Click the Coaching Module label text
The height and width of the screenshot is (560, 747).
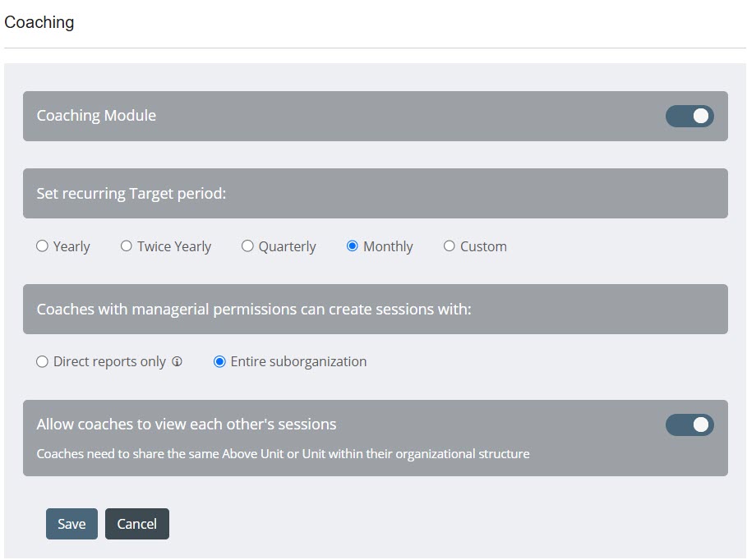[x=96, y=116]
